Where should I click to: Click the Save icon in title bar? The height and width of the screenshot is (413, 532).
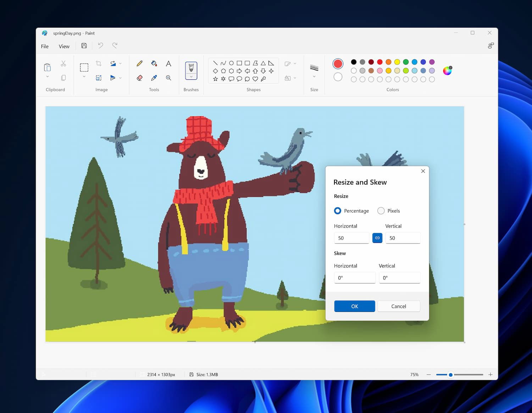click(x=84, y=46)
